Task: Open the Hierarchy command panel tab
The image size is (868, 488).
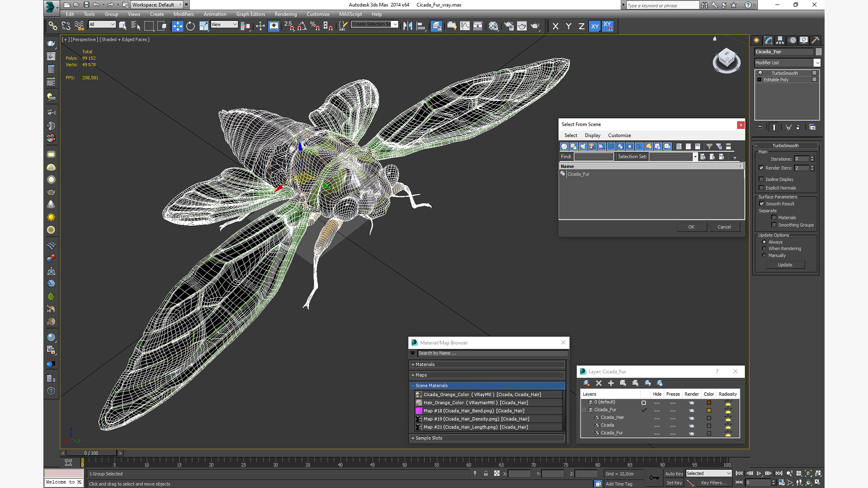Action: pyautogui.click(x=780, y=40)
